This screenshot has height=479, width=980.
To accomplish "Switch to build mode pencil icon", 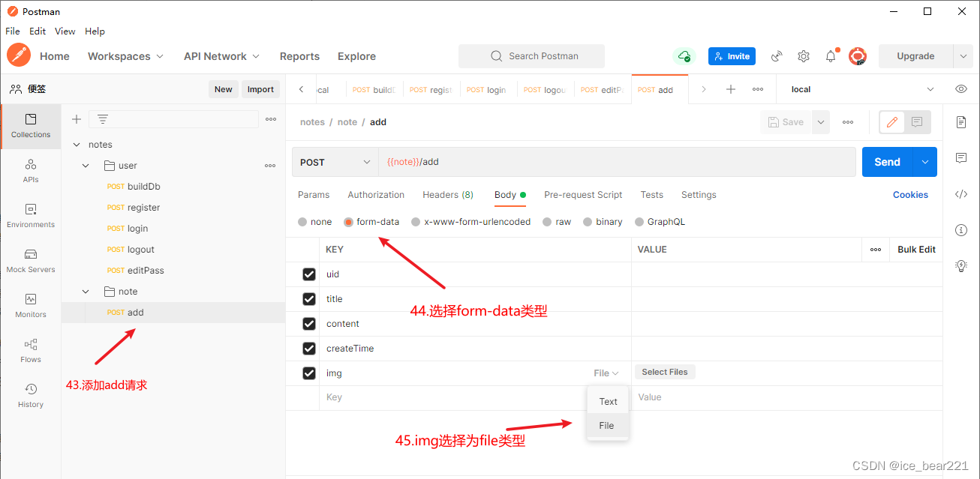I will (x=892, y=122).
